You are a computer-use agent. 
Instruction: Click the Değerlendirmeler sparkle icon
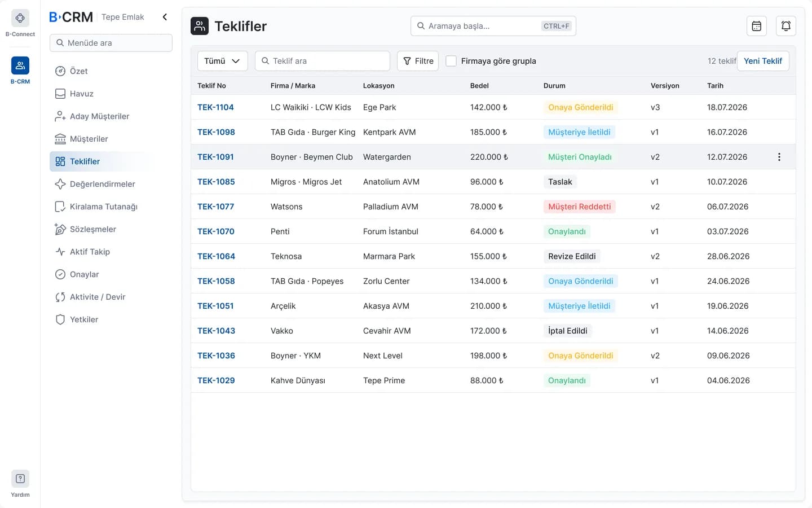click(60, 184)
